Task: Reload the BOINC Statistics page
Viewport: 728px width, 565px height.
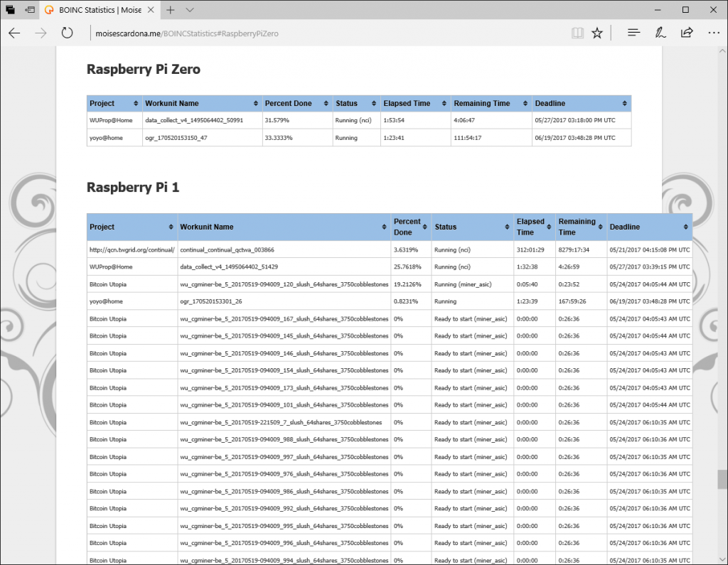Action: click(68, 33)
